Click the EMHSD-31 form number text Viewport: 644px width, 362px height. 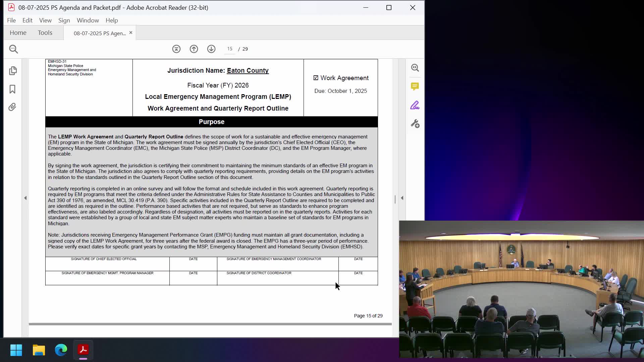57,62
